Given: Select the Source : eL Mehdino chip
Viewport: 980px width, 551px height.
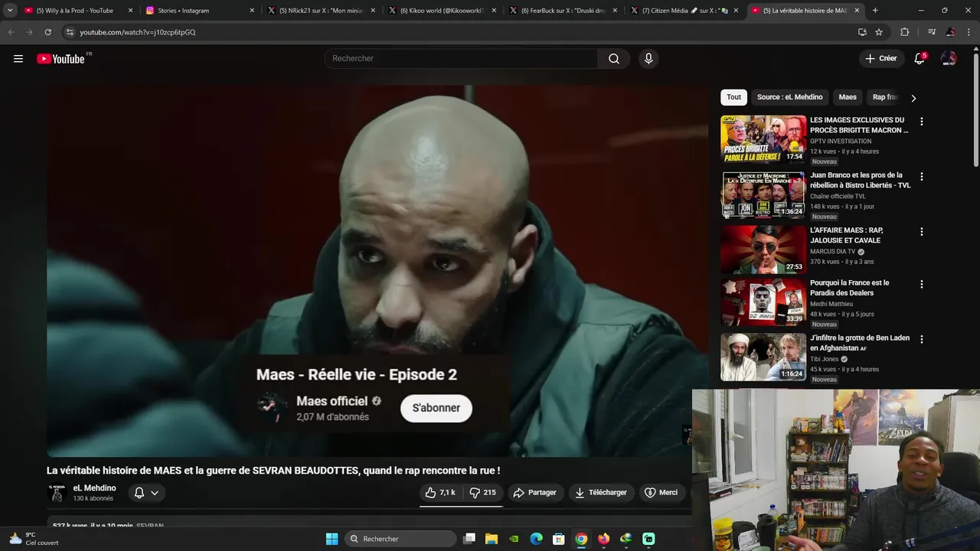Looking at the screenshot, I should (x=789, y=97).
